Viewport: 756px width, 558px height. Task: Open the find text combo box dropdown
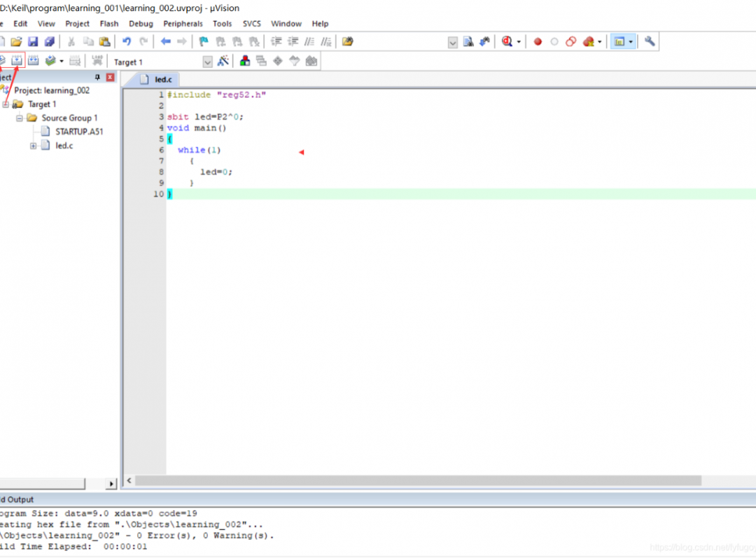point(452,43)
